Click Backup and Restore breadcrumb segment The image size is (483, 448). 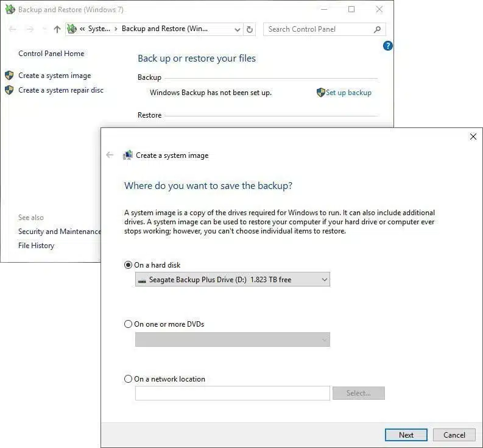[164, 29]
